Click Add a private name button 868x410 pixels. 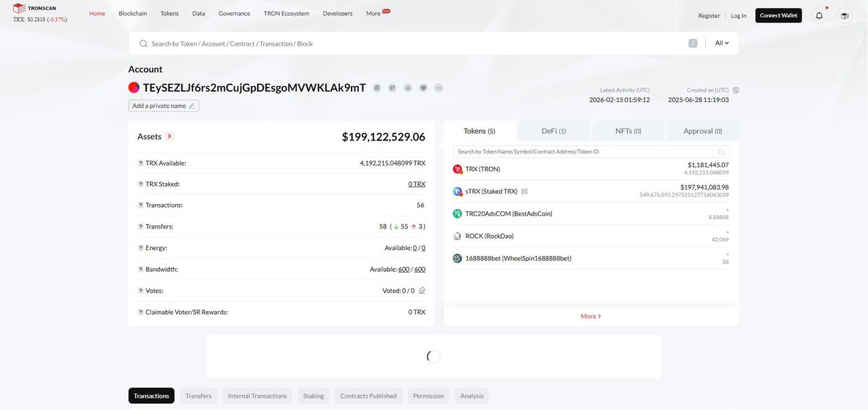[163, 106]
